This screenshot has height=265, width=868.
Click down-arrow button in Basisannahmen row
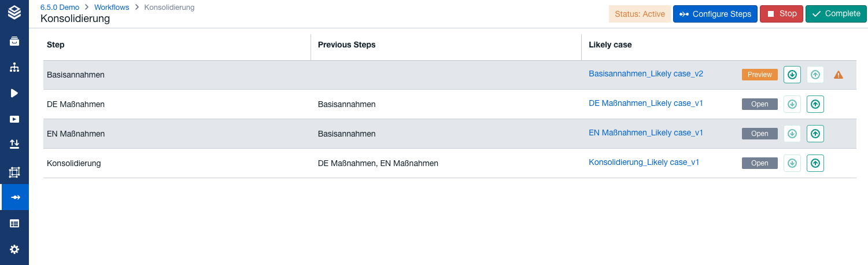coord(792,75)
